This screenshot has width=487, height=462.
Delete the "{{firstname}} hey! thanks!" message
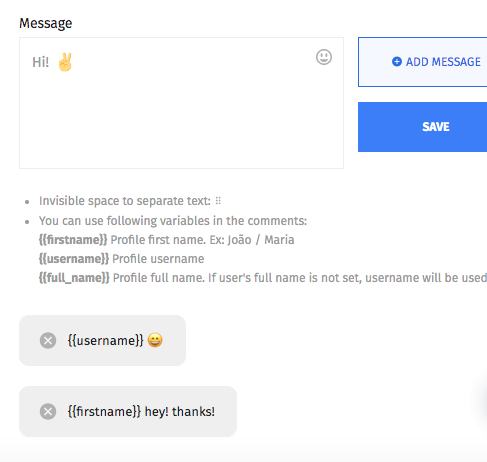tap(48, 411)
